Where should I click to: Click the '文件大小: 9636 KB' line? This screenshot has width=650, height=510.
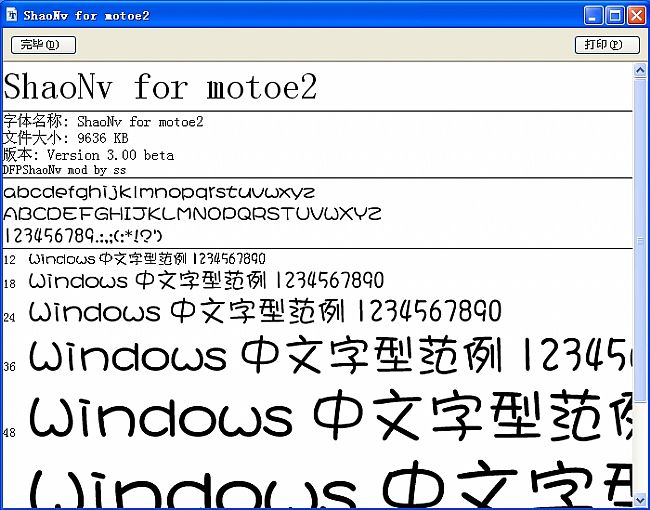66,138
